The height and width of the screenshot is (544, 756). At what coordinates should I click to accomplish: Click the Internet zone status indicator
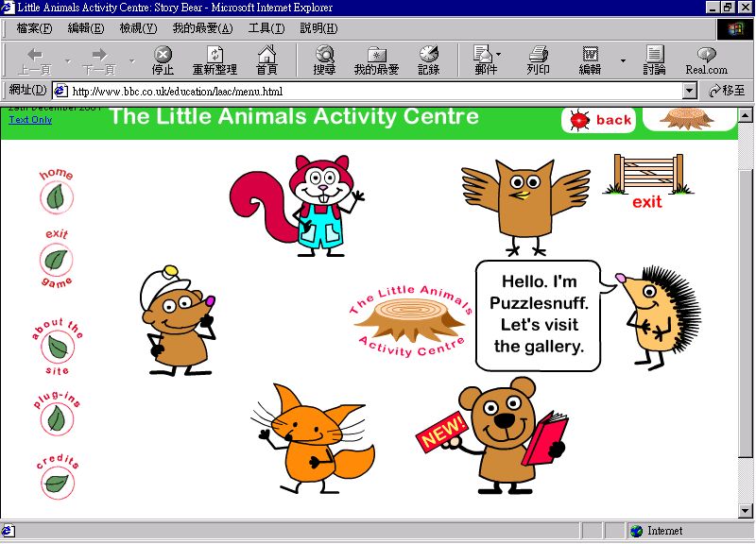coord(657,531)
